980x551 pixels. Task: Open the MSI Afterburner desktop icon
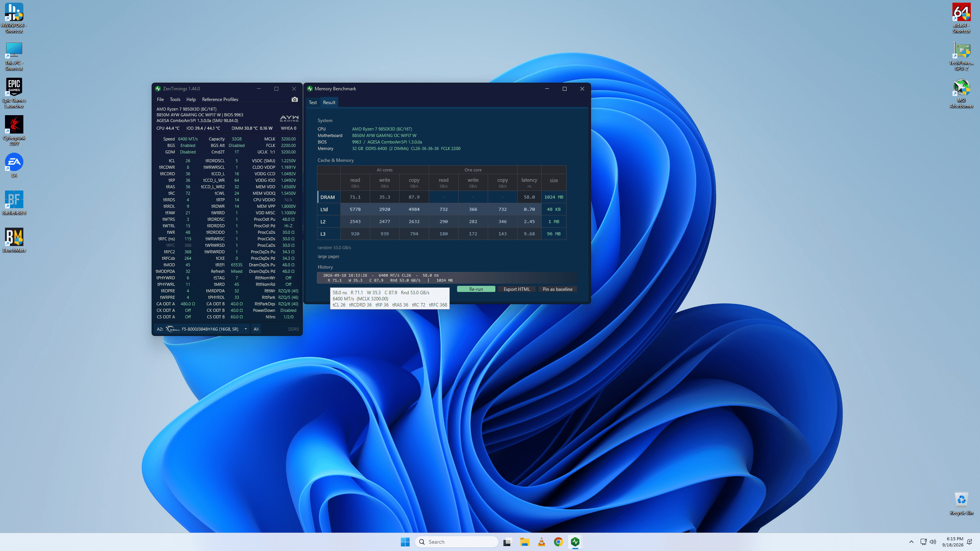click(961, 93)
